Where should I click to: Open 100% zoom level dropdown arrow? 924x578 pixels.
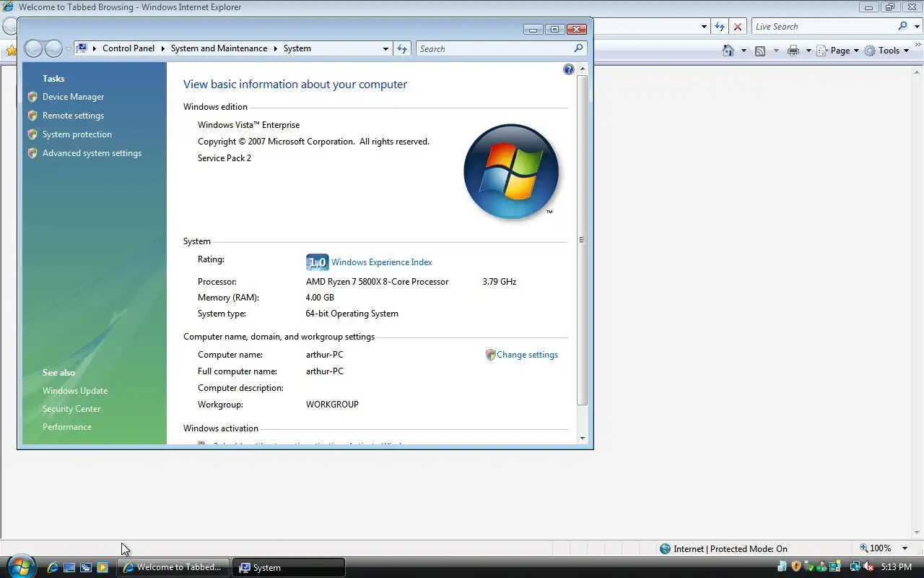[x=905, y=548]
